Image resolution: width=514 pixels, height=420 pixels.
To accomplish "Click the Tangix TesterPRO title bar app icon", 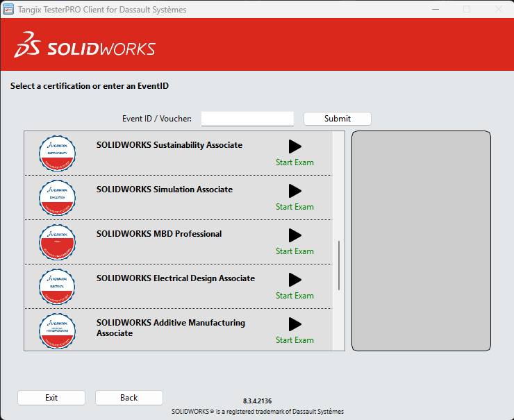I will (8, 9).
